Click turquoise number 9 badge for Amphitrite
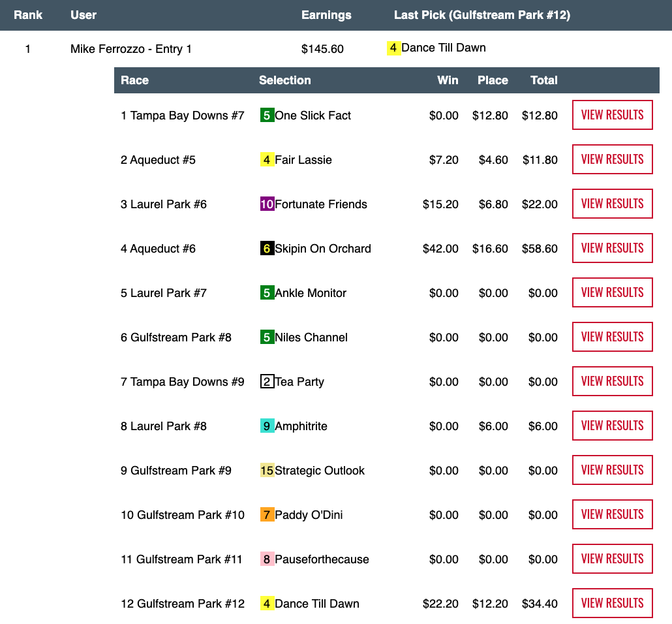Image resolution: width=672 pixels, height=624 pixels. [x=266, y=426]
